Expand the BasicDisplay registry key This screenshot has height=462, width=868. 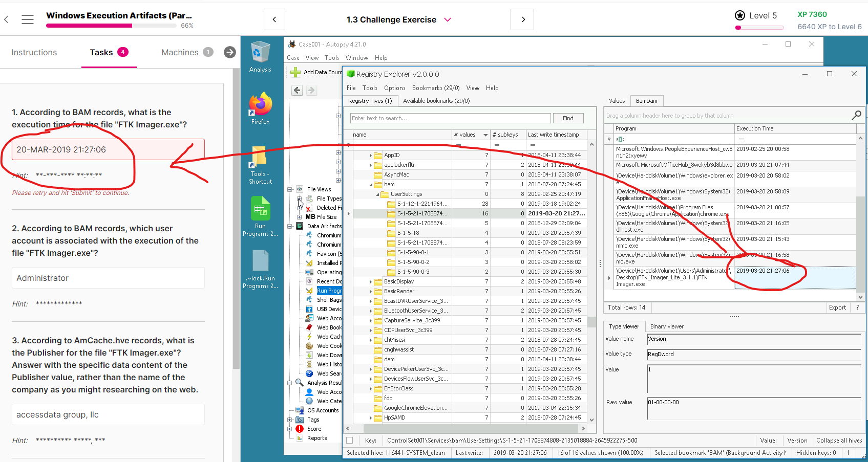coord(371,281)
